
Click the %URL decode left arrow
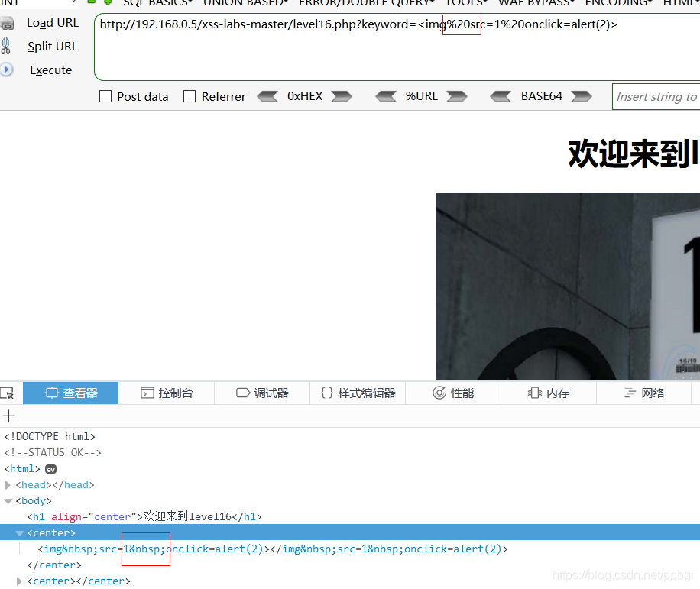(x=386, y=96)
